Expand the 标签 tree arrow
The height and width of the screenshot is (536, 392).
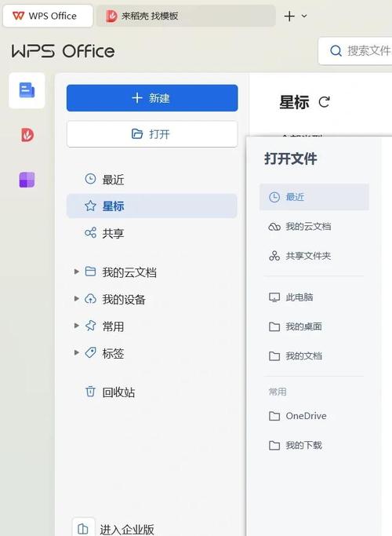(x=77, y=352)
